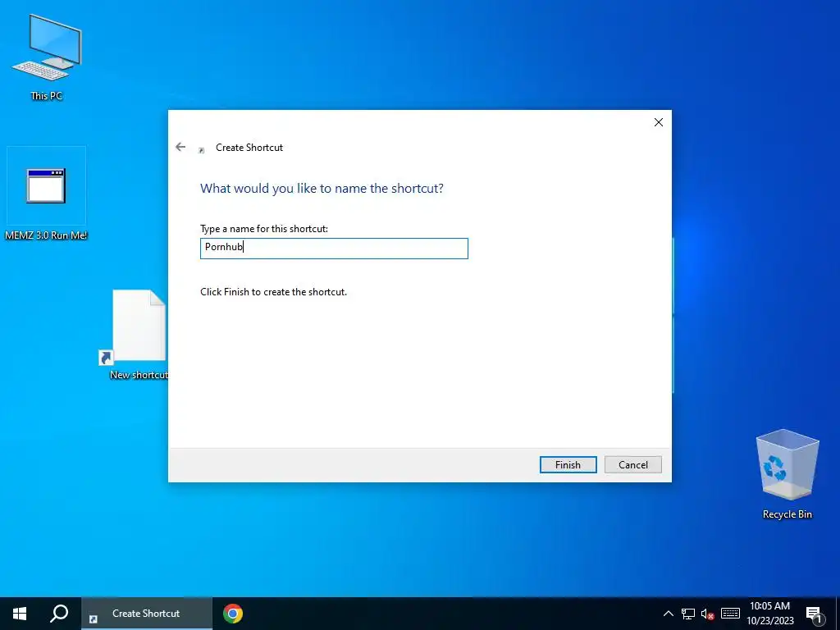Select the Recycle Bin desktop icon

click(787, 474)
